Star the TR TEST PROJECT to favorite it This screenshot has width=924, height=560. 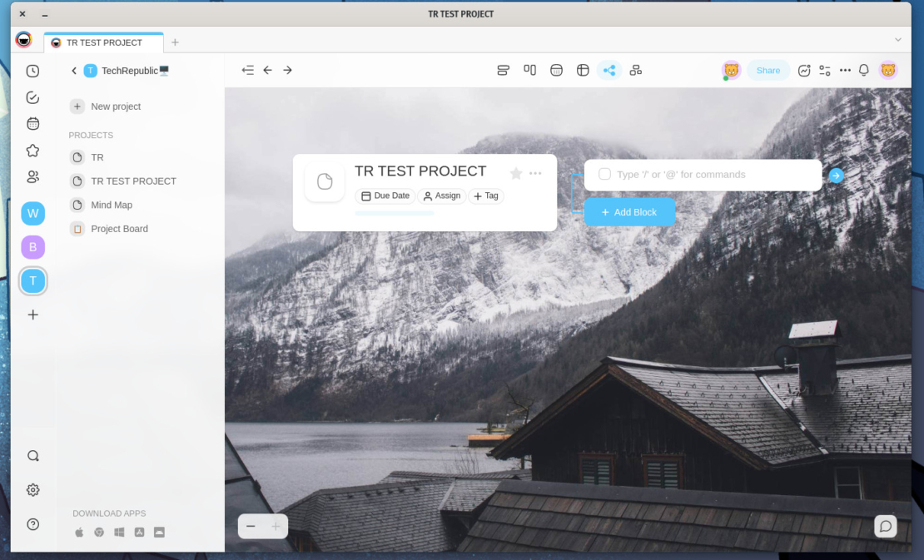(x=515, y=172)
